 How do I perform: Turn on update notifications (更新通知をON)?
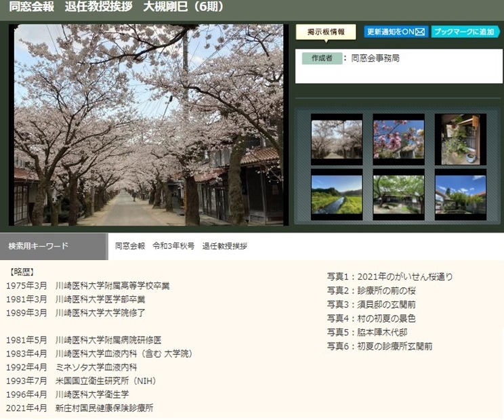pyautogui.click(x=396, y=31)
